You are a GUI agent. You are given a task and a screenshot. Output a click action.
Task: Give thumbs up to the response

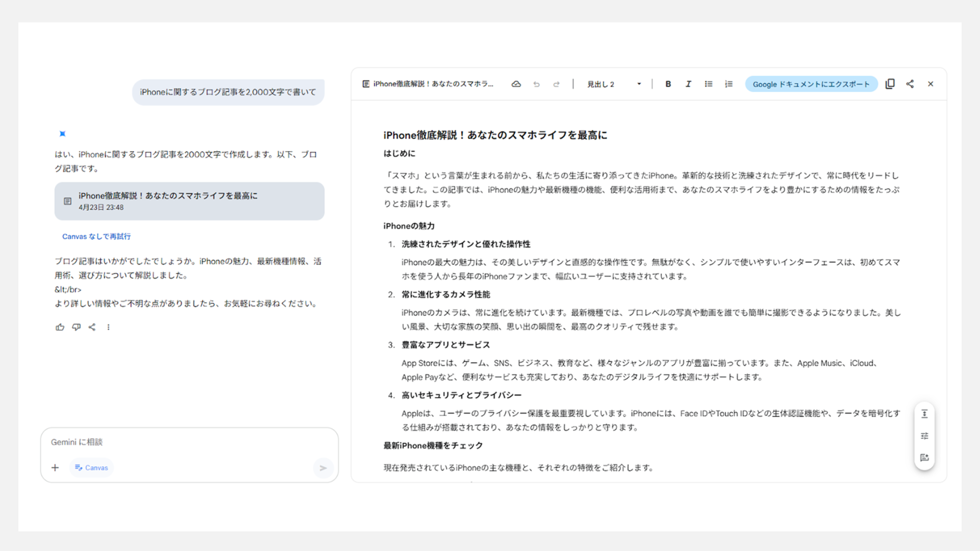pos(60,327)
